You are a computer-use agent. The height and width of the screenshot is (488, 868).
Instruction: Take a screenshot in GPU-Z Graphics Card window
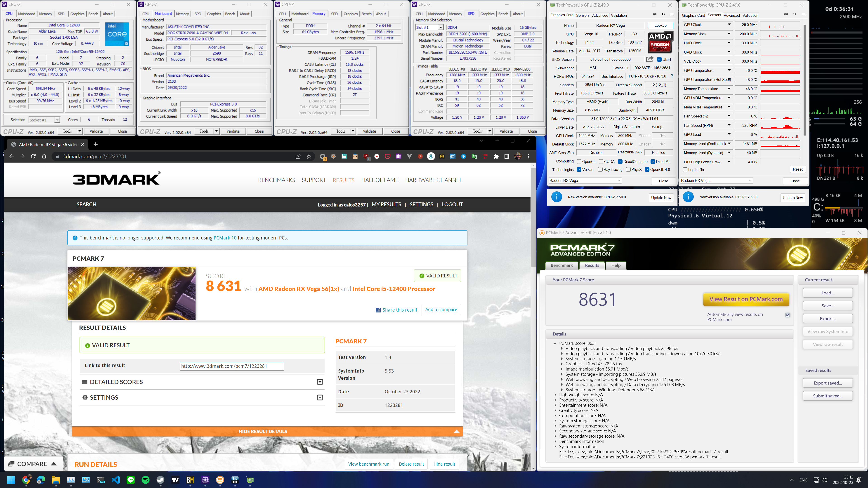click(x=654, y=14)
